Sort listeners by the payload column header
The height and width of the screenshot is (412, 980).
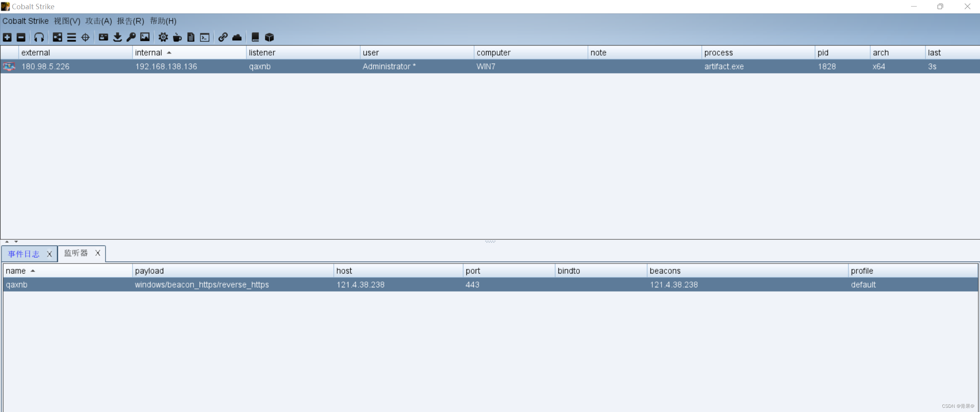(x=233, y=271)
